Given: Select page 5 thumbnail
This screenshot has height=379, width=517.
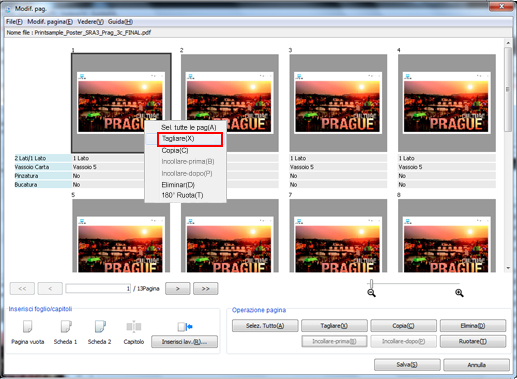Looking at the screenshot, I should pos(121,236).
